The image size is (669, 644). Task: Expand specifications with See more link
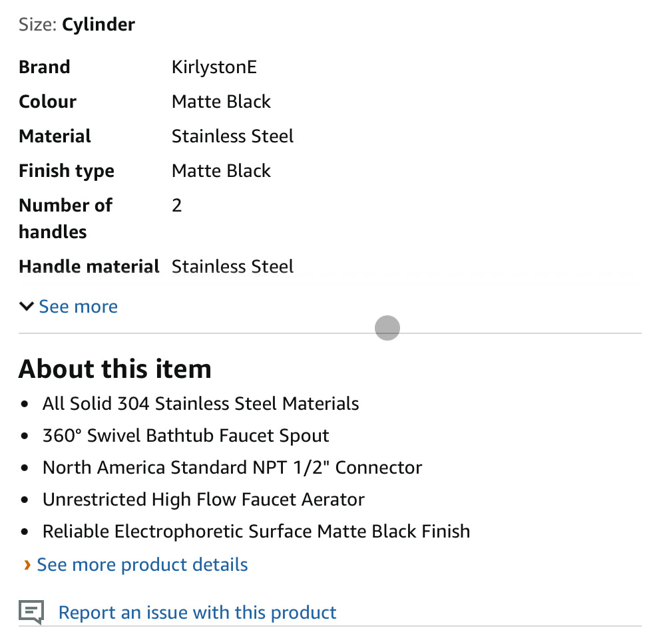[78, 306]
